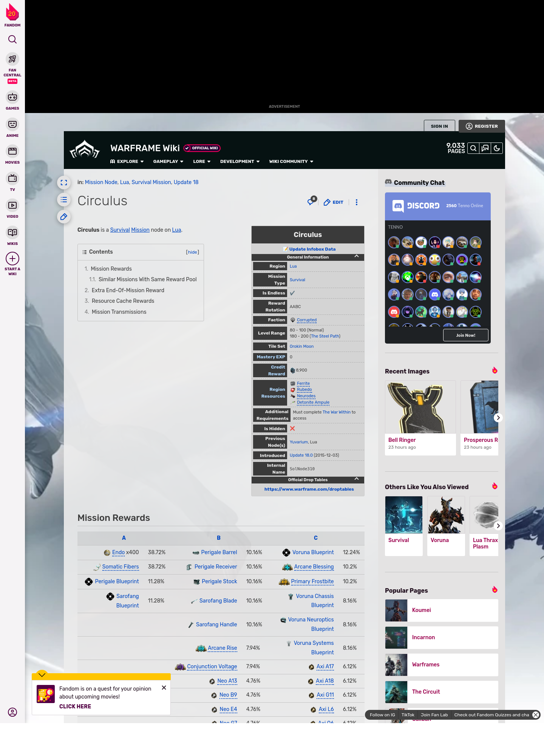Click the Register button
This screenshot has width=544, height=756.
coord(482,126)
